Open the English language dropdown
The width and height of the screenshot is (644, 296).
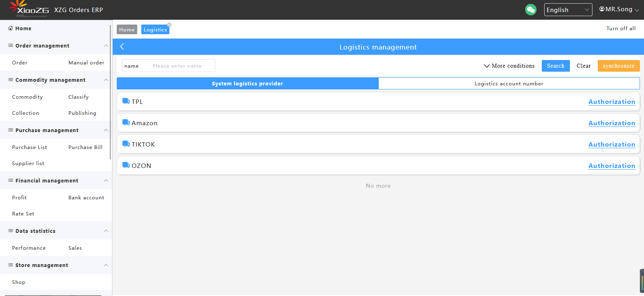point(568,10)
